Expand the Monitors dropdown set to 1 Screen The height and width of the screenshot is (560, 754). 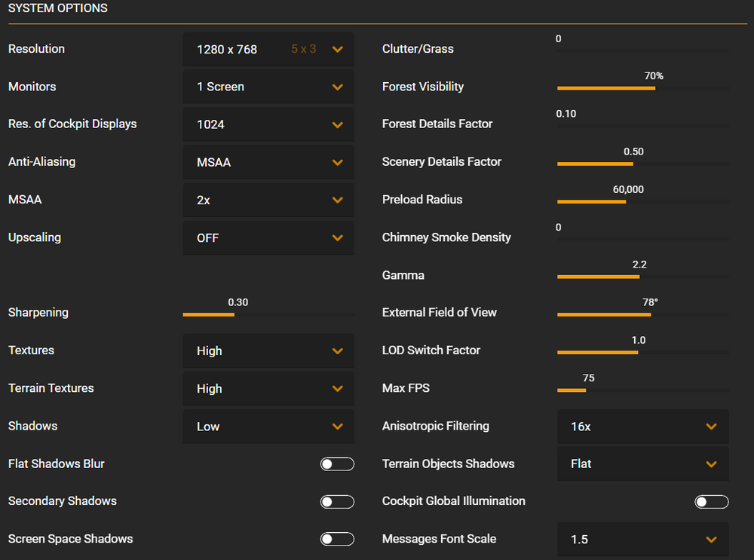point(268,87)
